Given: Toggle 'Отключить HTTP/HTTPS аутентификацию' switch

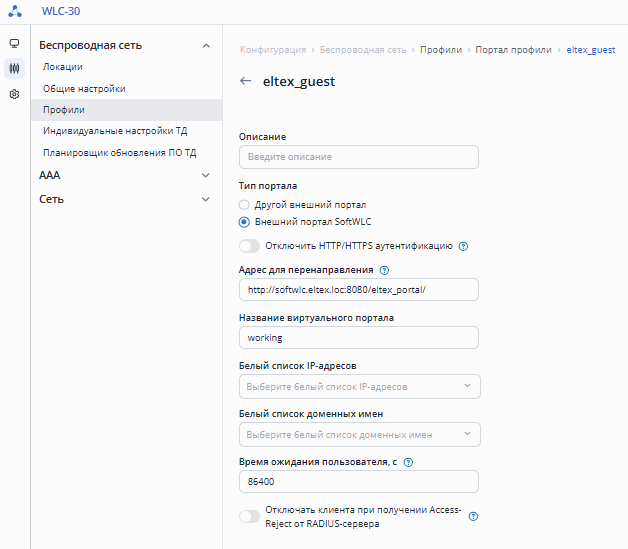Looking at the screenshot, I should point(249,245).
